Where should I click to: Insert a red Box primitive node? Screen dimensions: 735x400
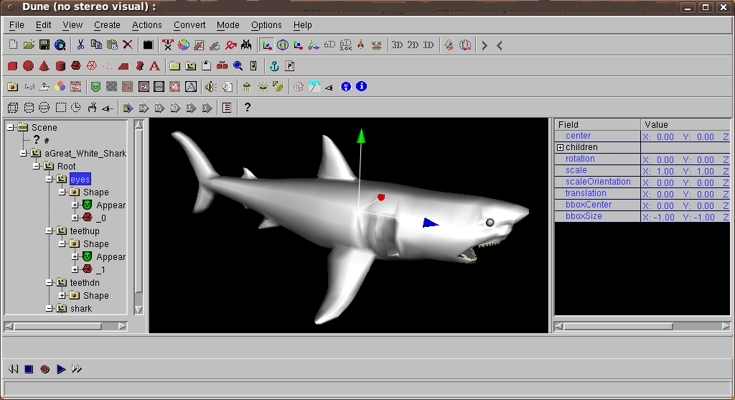click(13, 66)
